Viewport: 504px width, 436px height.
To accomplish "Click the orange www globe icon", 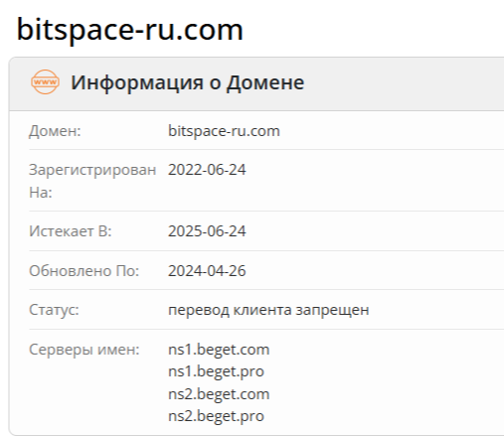I will click(x=45, y=82).
